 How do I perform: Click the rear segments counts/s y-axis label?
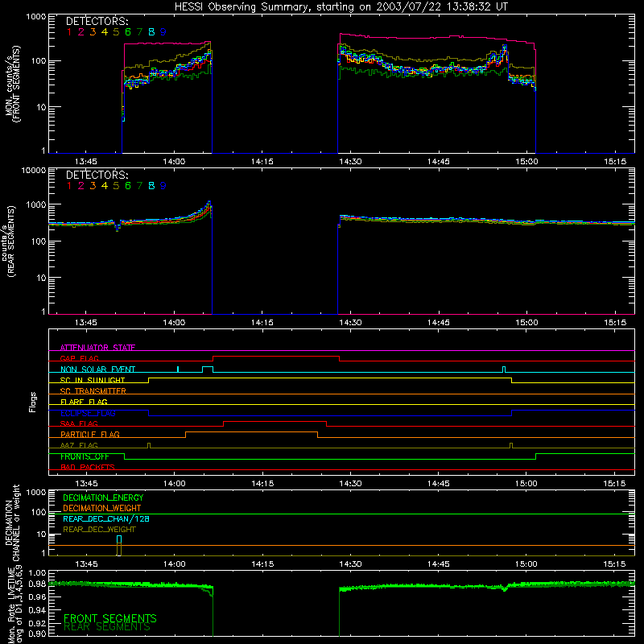pyautogui.click(x=9, y=241)
